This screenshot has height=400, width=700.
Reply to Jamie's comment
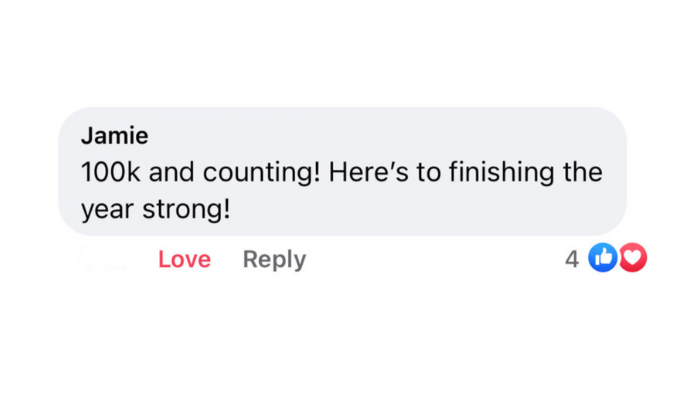pyautogui.click(x=274, y=259)
